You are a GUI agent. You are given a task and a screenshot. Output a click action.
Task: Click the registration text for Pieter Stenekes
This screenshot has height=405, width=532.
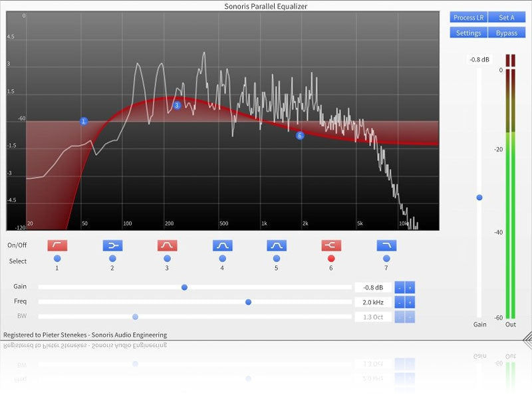(85, 335)
